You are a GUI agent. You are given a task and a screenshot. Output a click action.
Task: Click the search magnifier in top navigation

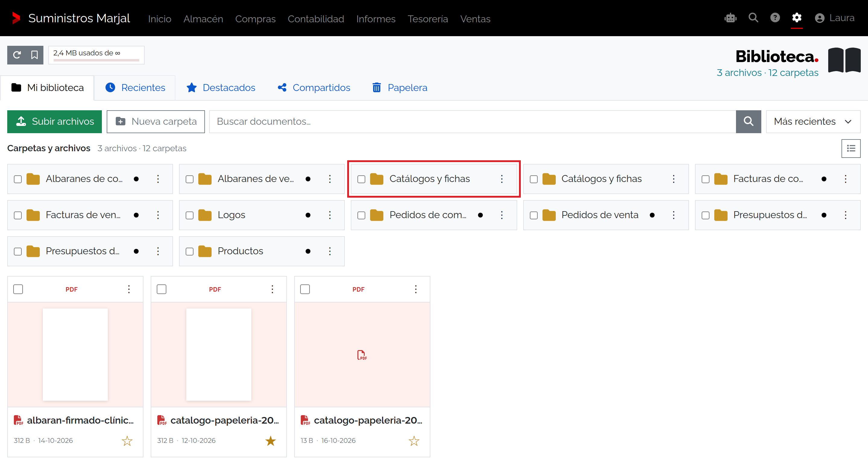point(753,17)
